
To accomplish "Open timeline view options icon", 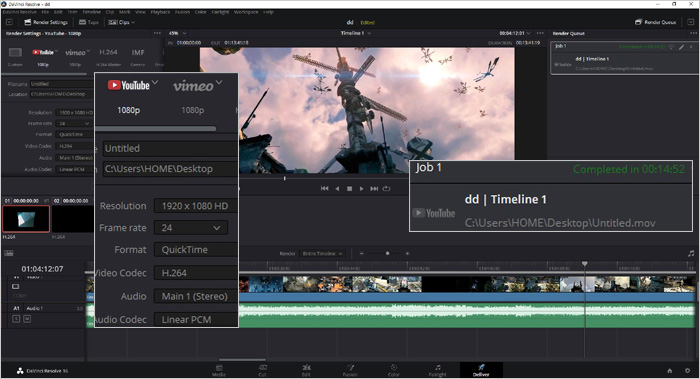I will (9, 253).
